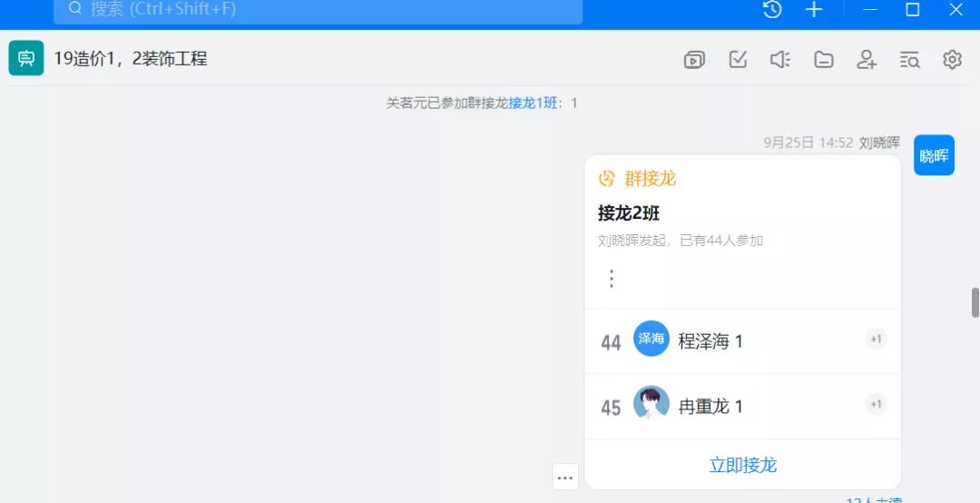Click the green group avatar icon
The image size is (980, 503).
[x=26, y=59]
